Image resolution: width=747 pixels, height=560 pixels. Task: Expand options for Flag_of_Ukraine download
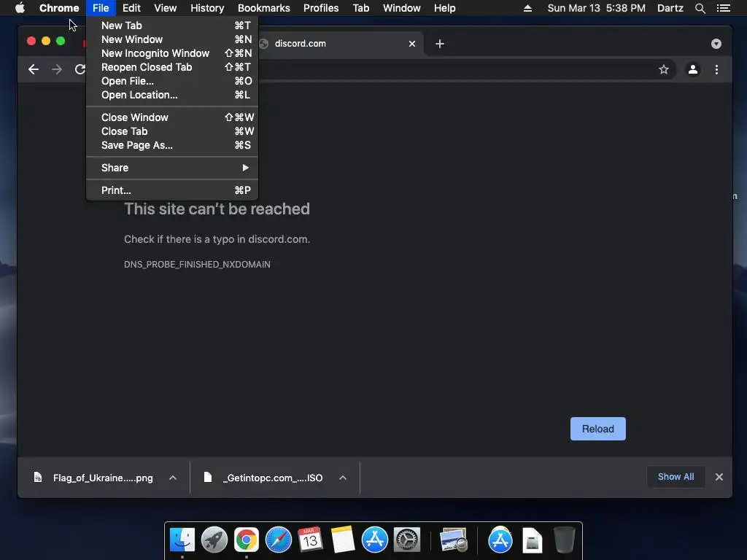point(173,478)
